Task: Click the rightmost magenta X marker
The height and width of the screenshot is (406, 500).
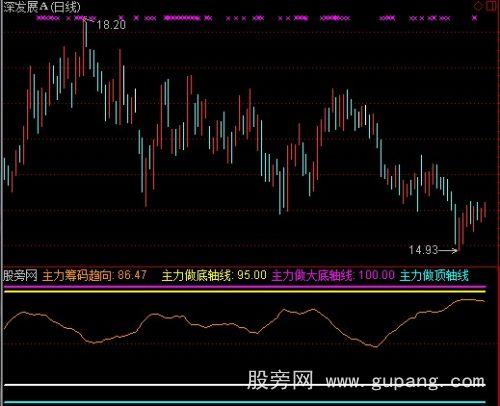Action: tap(474, 18)
